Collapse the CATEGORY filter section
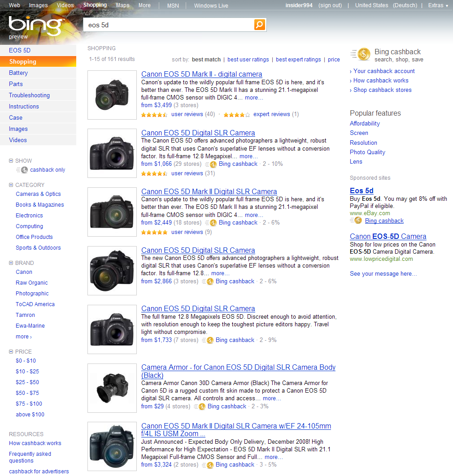Image resolution: width=453 pixels, height=476 pixels. pos(11,185)
